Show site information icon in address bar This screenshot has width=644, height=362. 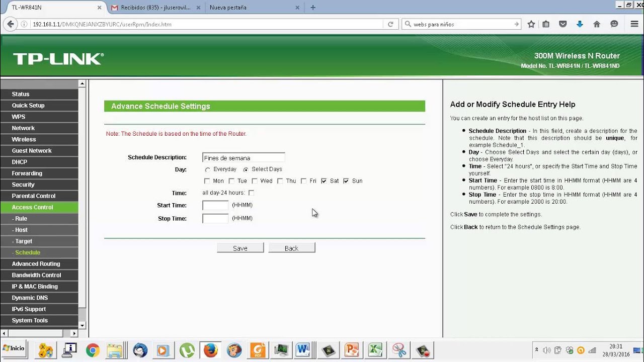(x=24, y=24)
